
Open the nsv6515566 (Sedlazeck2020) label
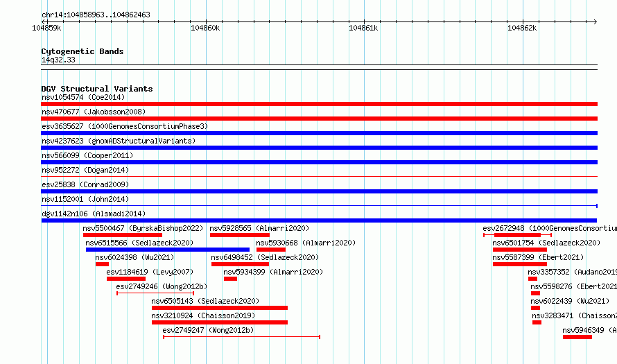point(139,243)
